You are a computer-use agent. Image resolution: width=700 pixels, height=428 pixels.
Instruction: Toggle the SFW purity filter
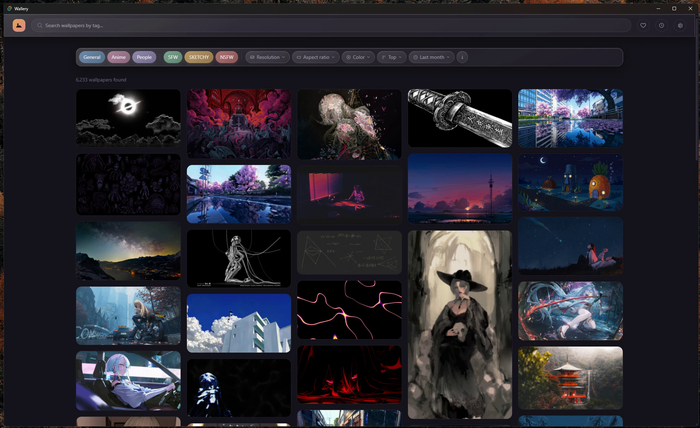[x=173, y=57]
